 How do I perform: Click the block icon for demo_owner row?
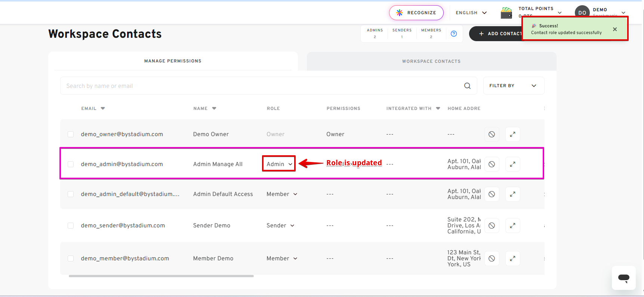[492, 134]
